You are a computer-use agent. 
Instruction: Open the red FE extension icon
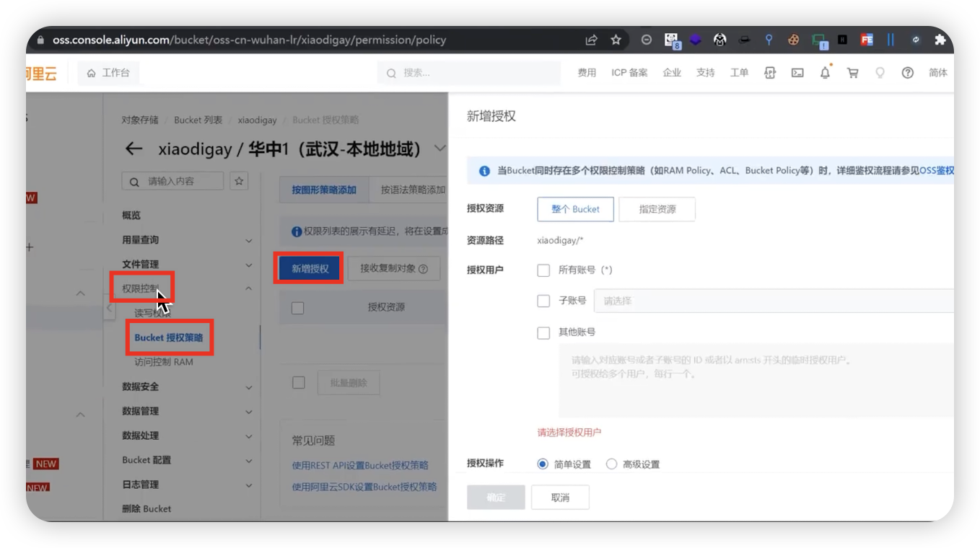tap(867, 40)
